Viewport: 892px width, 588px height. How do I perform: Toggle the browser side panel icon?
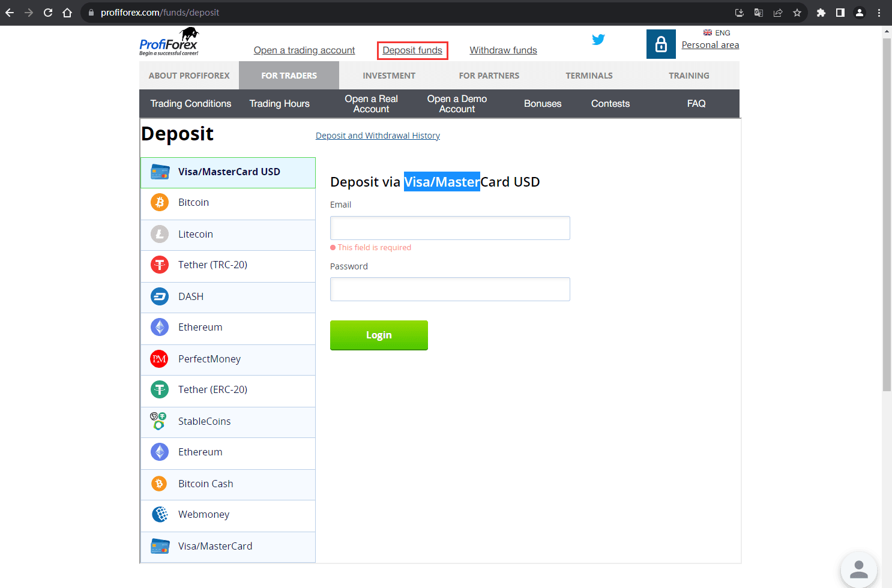[x=840, y=13]
